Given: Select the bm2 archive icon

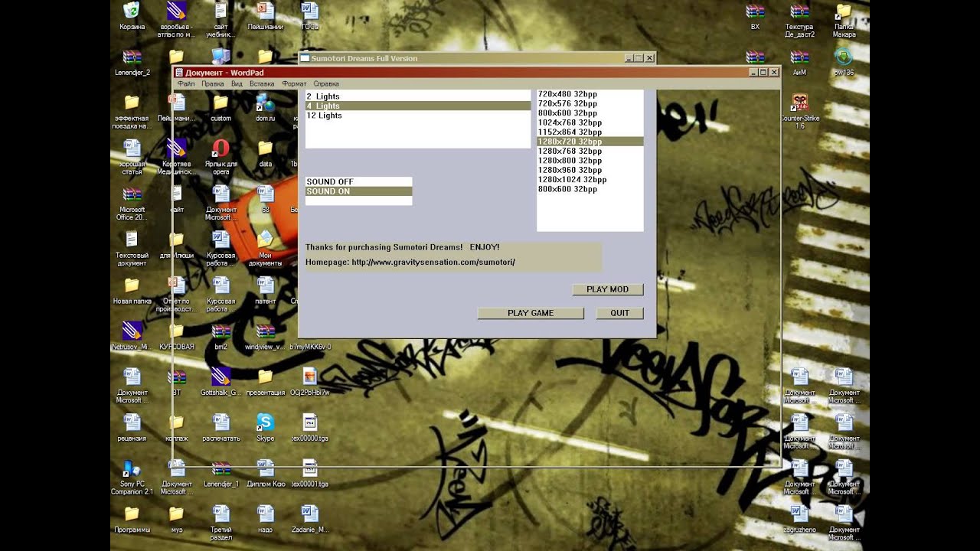Looking at the screenshot, I should (220, 331).
